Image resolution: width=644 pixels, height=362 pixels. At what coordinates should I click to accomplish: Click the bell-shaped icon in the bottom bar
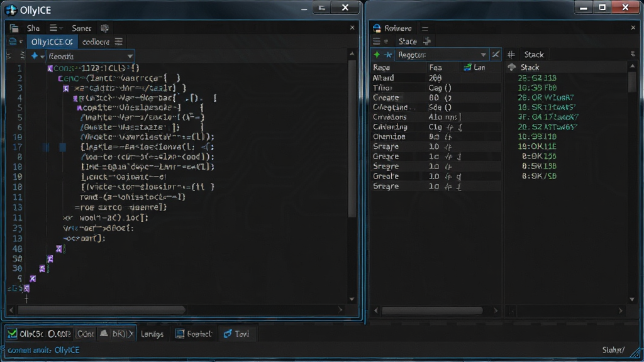(x=104, y=334)
